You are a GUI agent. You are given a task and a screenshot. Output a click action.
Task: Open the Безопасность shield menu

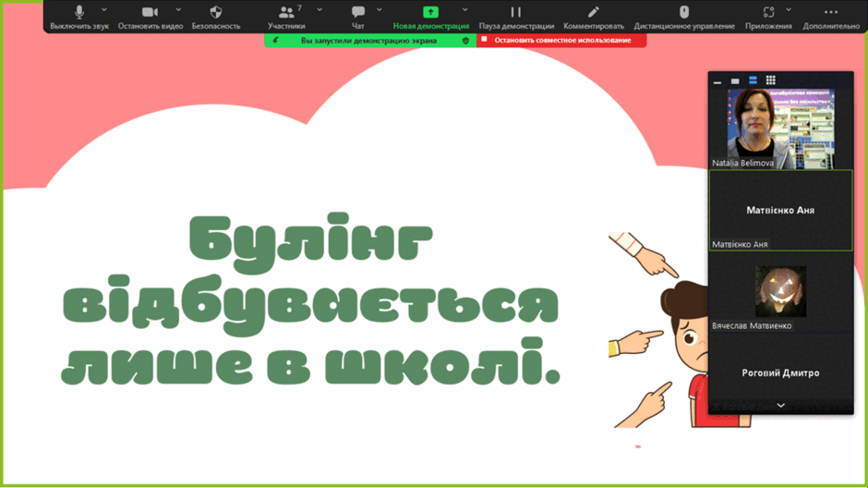[216, 17]
